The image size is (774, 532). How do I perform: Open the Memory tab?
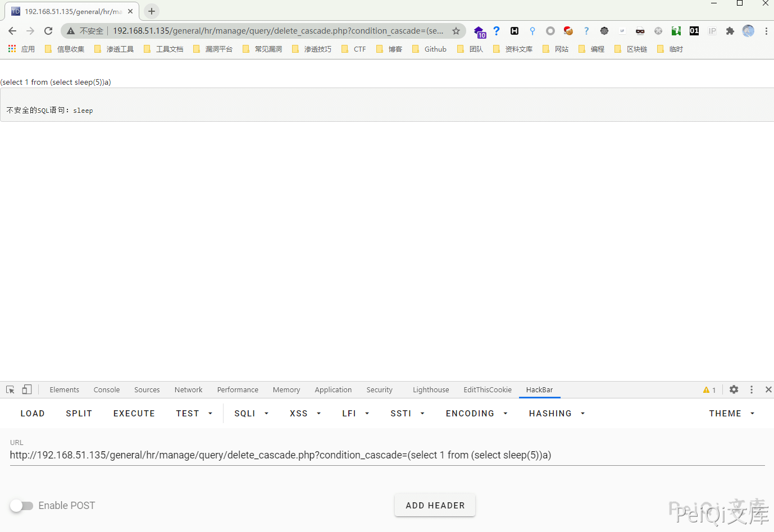tap(286, 389)
